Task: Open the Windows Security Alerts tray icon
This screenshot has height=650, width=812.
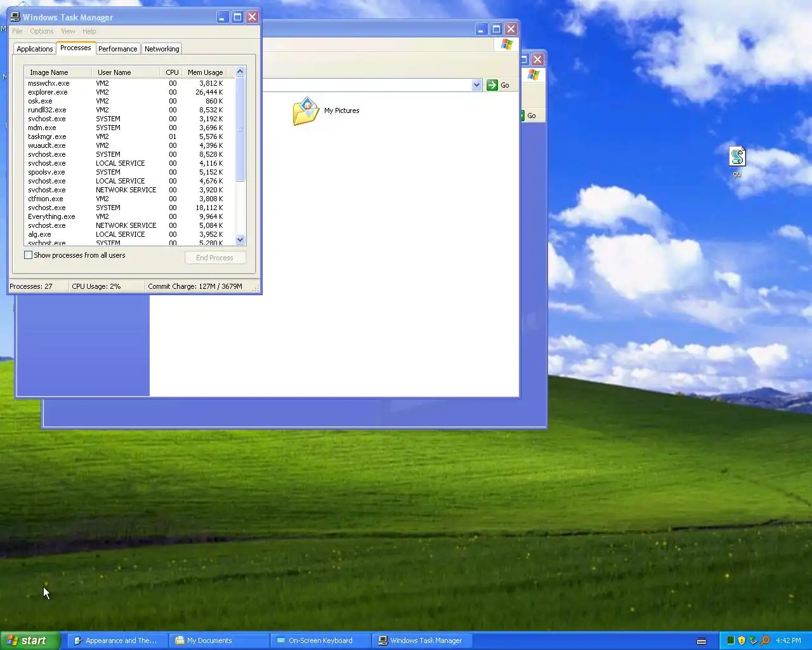Action: click(x=742, y=640)
